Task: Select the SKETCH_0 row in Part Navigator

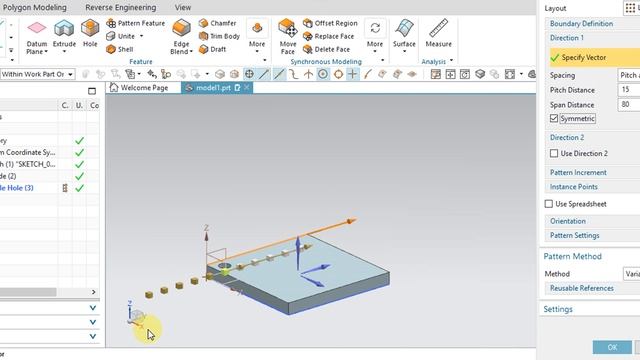Action: pos(28,164)
